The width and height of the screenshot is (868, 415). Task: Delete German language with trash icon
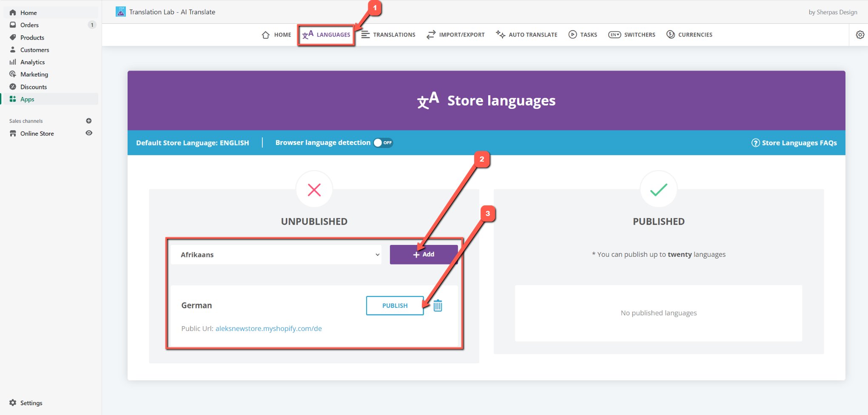[438, 305]
